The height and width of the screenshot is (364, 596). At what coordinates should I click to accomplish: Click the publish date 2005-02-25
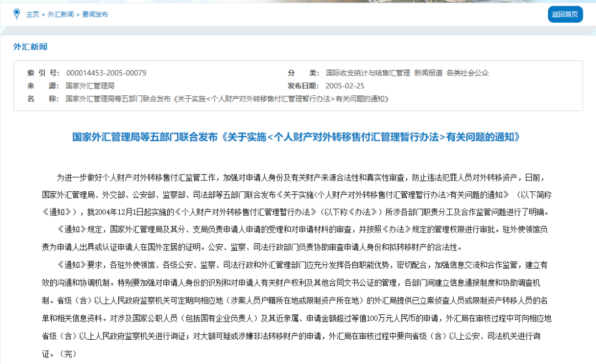click(x=345, y=86)
